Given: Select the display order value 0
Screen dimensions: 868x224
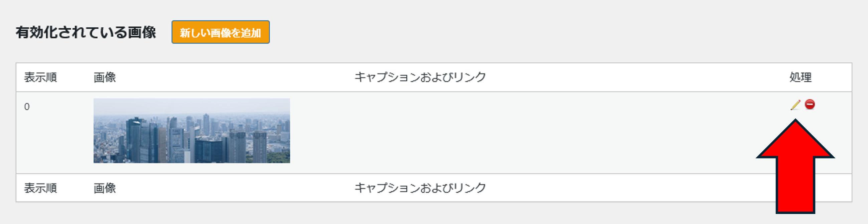Looking at the screenshot, I should point(27,107).
